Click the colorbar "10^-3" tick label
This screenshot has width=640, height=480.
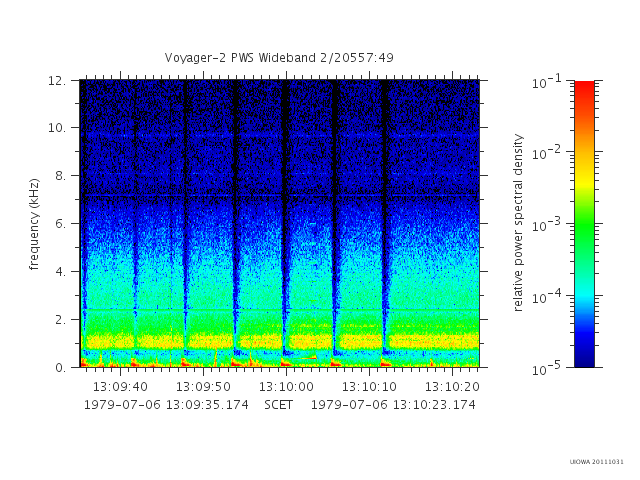point(547,225)
